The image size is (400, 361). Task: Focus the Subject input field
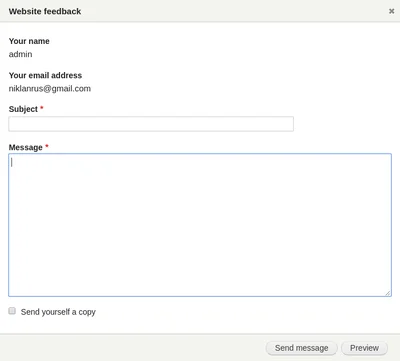click(151, 124)
